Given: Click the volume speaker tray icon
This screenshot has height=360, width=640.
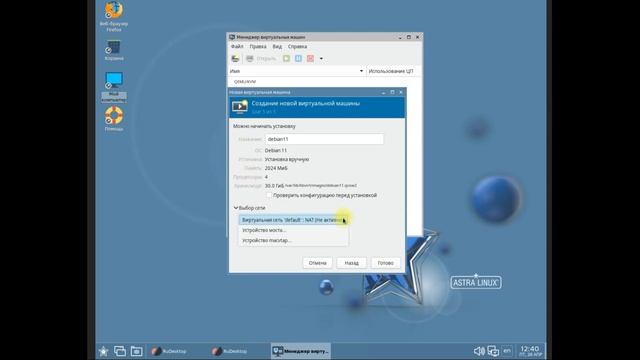Looking at the screenshot, I should click(479, 351).
